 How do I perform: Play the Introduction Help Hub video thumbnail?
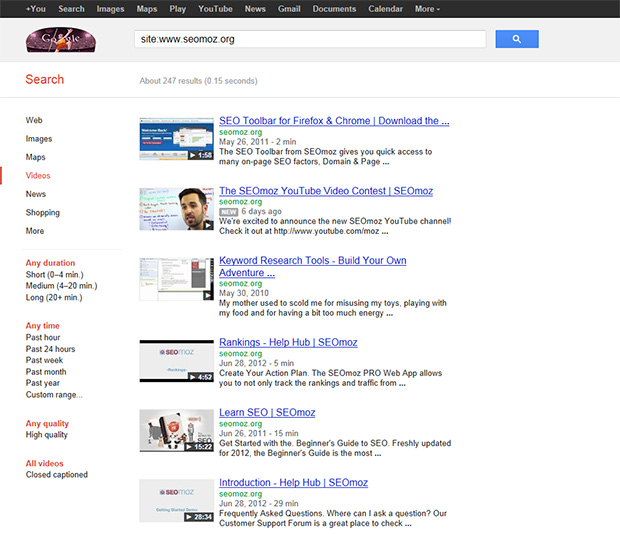(x=176, y=500)
